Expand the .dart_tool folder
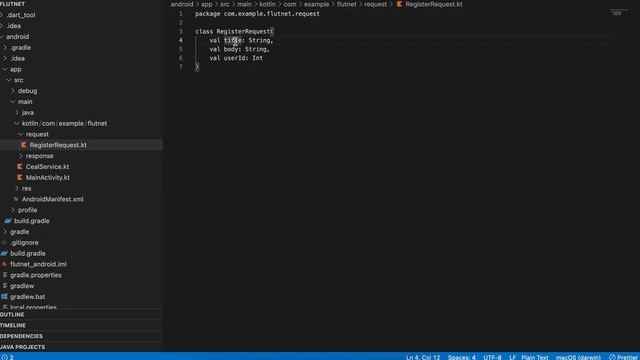Screen dimensions: 640x360 pyautogui.click(x=20, y=15)
